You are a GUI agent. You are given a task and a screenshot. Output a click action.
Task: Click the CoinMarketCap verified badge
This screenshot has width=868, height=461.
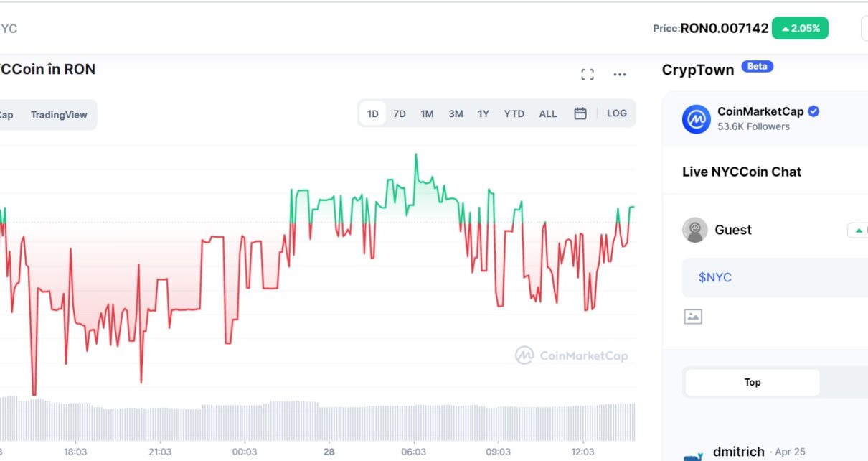click(x=814, y=111)
